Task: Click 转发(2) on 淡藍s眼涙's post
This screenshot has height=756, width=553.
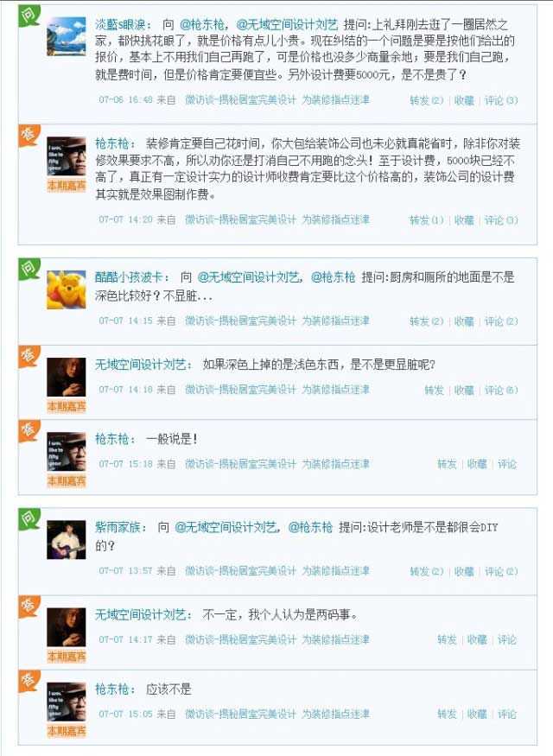Action: point(426,100)
